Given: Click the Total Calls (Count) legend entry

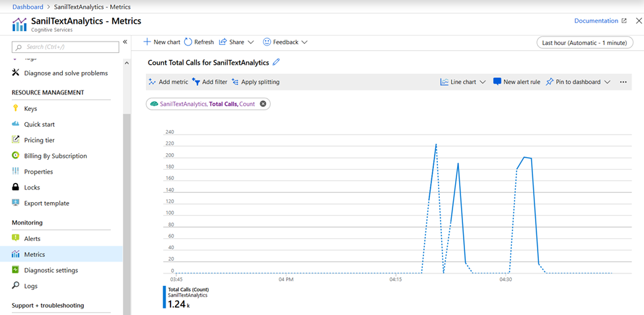Looking at the screenshot, I should tap(188, 289).
